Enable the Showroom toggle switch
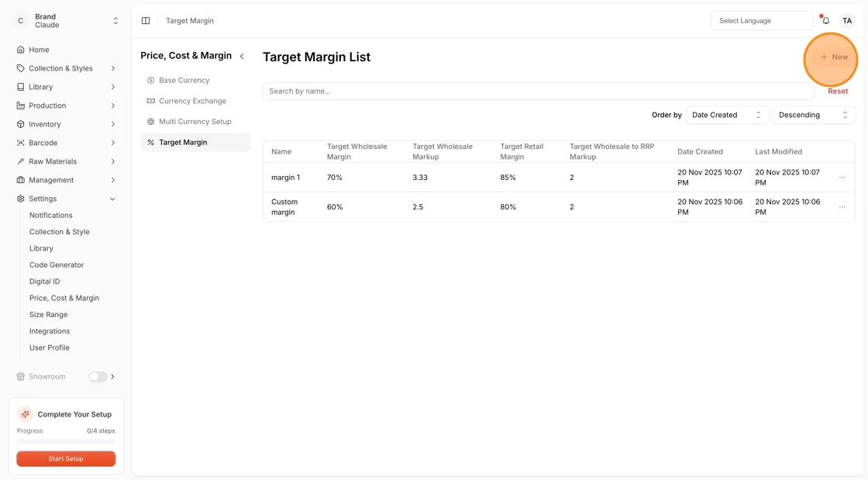The height and width of the screenshot is (480, 868). tap(98, 376)
